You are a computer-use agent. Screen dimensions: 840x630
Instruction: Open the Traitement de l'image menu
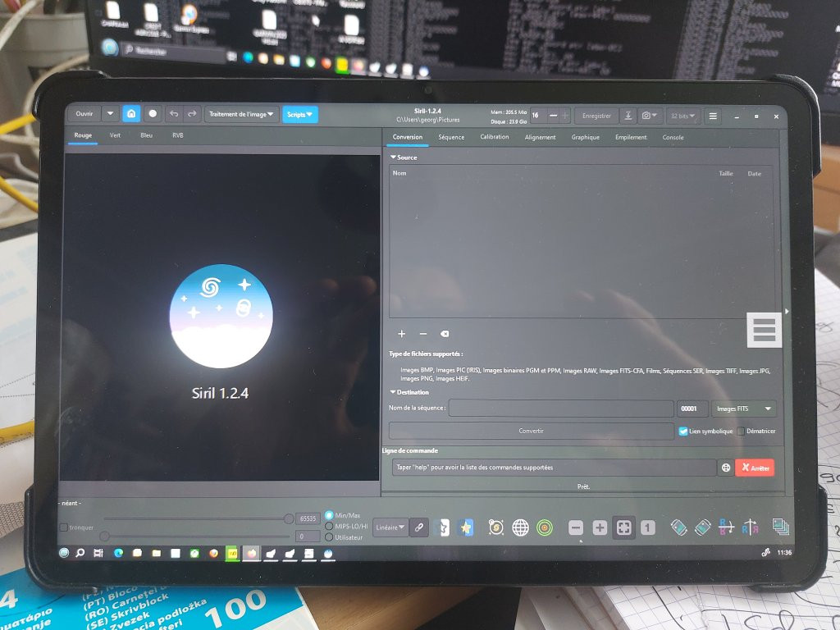tap(241, 114)
